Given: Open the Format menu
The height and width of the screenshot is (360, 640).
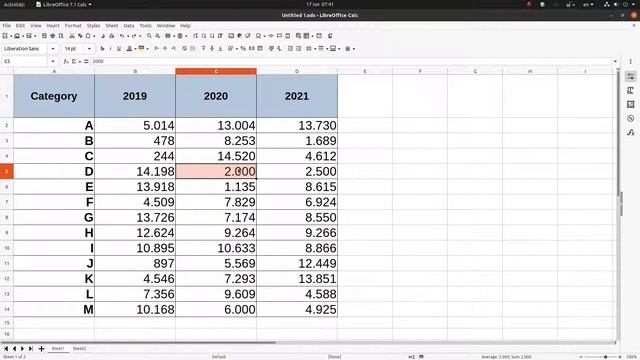Looking at the screenshot, I should 73,25.
